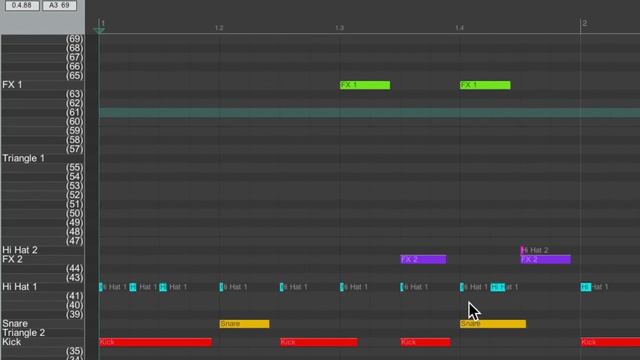
Task: Click the A3 69 note readout field
Action: pos(60,5)
